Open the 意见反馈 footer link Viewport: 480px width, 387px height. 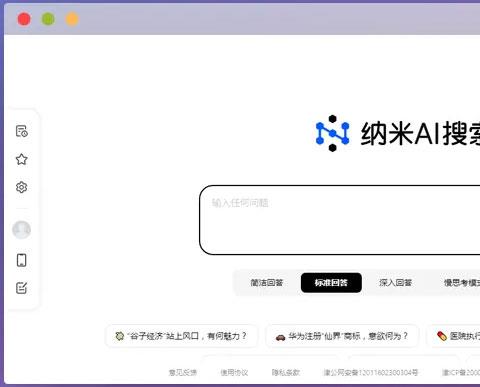click(183, 373)
